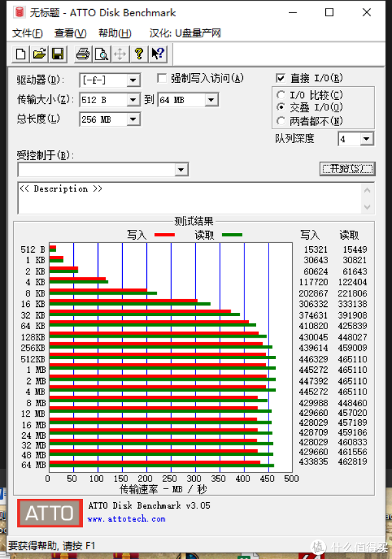Enable 强制写入访问 checkbox
392x559 pixels.
[162, 78]
